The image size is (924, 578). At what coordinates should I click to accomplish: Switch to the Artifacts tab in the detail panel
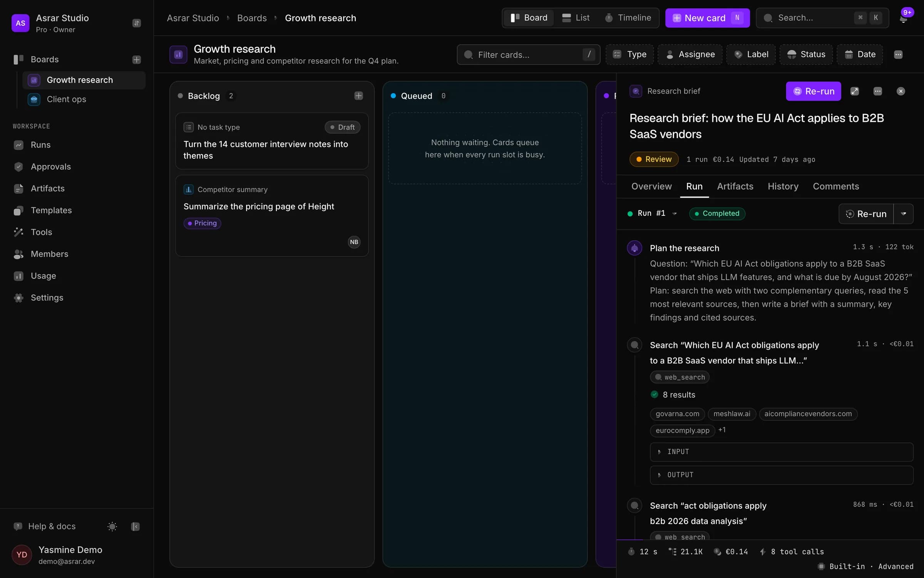735,187
